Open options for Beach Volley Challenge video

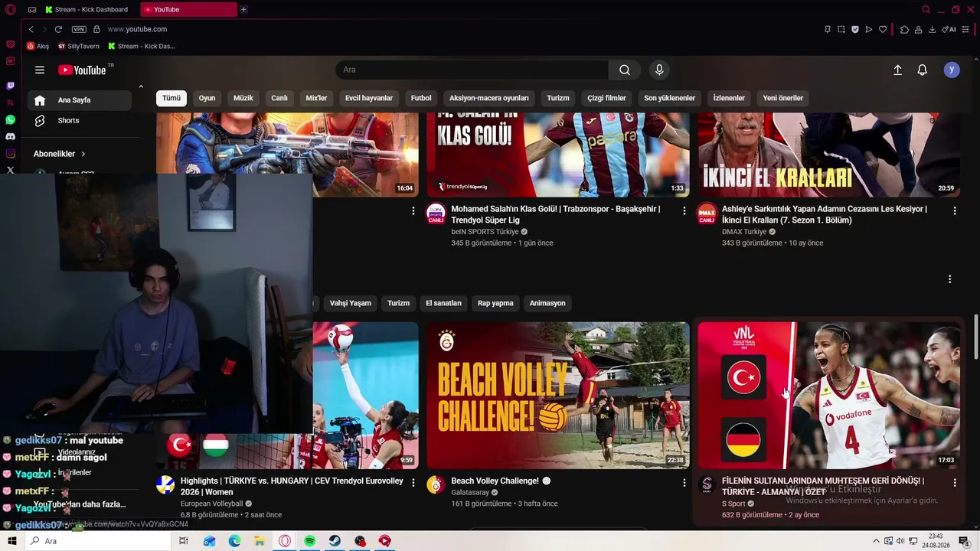pyautogui.click(x=684, y=483)
